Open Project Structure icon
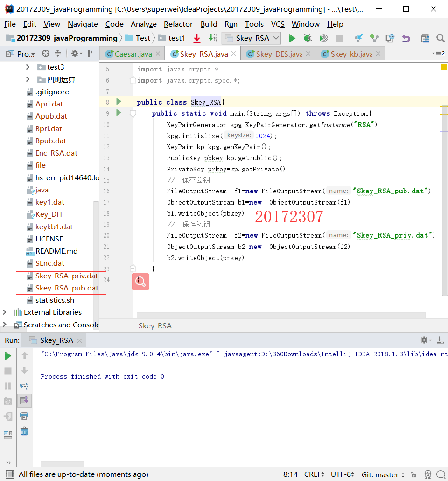 [x=425, y=38]
